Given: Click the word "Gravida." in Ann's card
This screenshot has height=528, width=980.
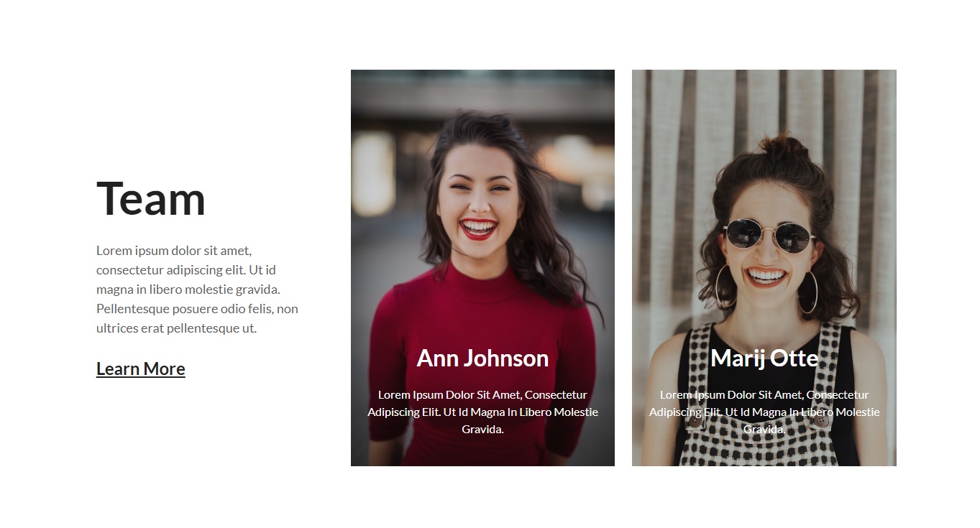Looking at the screenshot, I should click(x=482, y=430).
